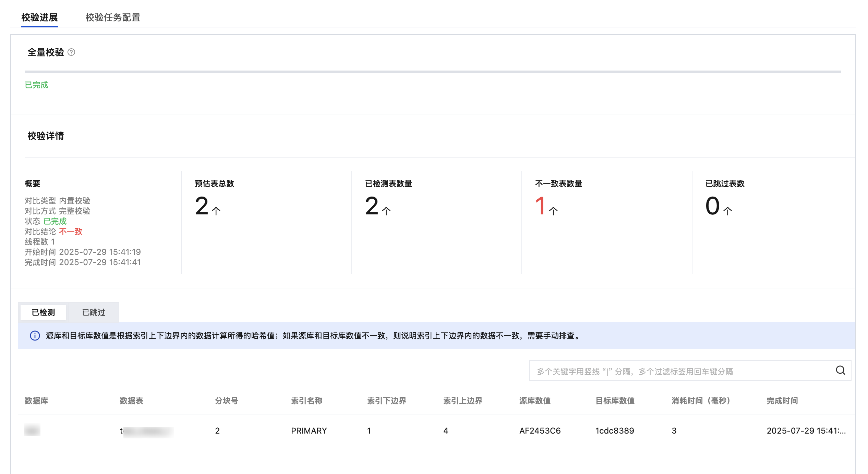The width and height of the screenshot is (868, 474).
Task: Select the 已检测 sub-tab
Action: [x=44, y=312]
